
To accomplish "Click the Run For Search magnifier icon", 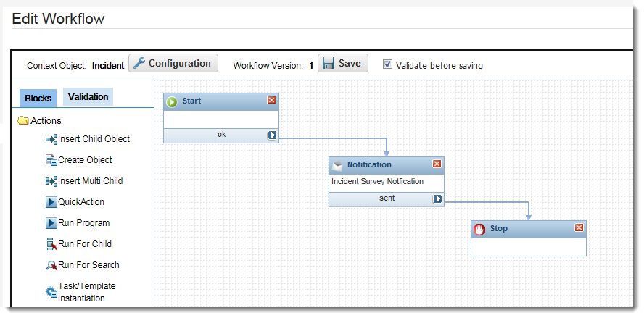I will click(51, 265).
